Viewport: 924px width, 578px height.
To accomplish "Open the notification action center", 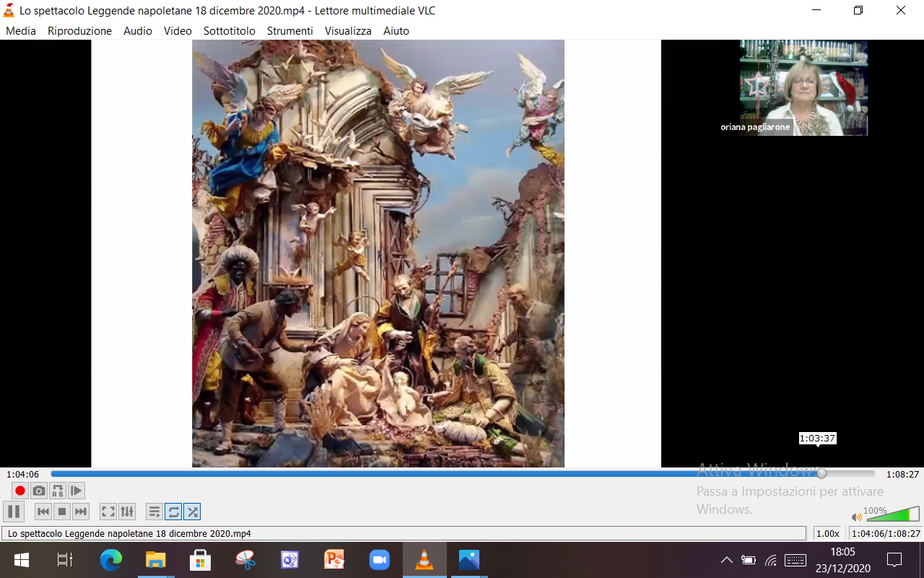I will tap(895, 560).
